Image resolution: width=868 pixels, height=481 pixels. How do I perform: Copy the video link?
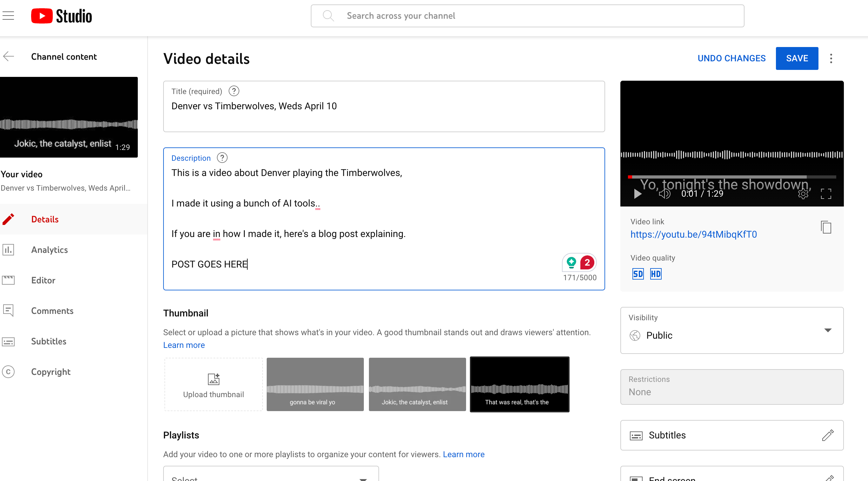(826, 227)
